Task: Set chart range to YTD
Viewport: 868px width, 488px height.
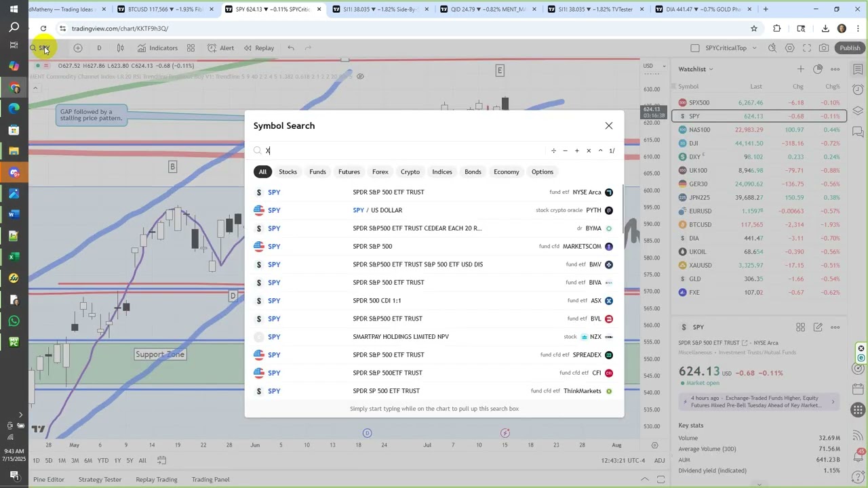Action: 103,461
